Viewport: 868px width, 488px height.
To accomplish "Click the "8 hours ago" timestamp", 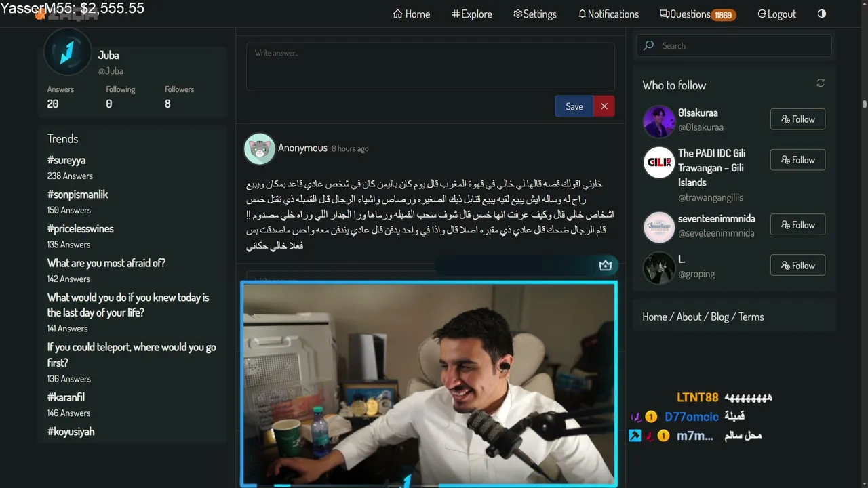I will pos(350,148).
